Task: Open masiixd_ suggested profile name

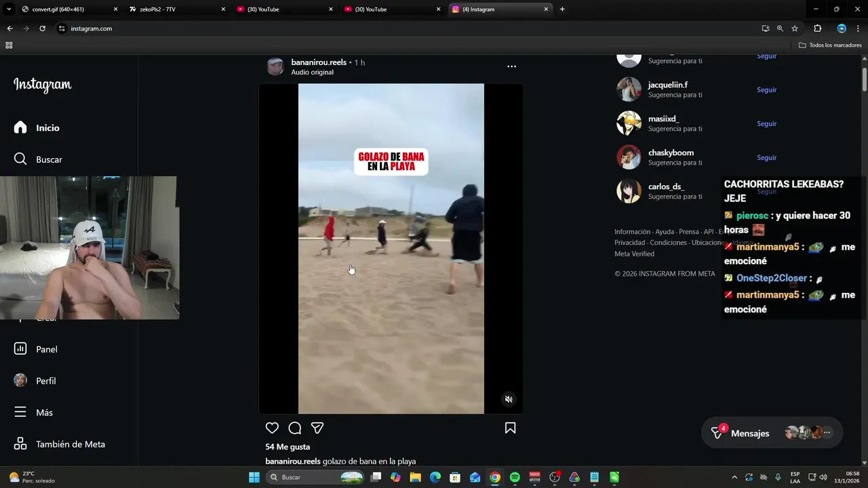Action: pos(663,119)
